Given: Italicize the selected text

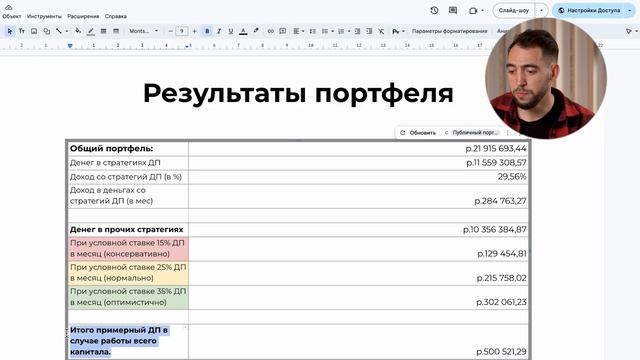Looking at the screenshot, I should coord(219,31).
